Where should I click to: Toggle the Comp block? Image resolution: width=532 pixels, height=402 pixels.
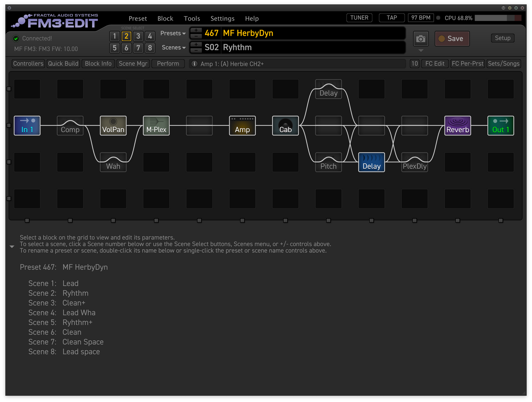pyautogui.click(x=70, y=126)
